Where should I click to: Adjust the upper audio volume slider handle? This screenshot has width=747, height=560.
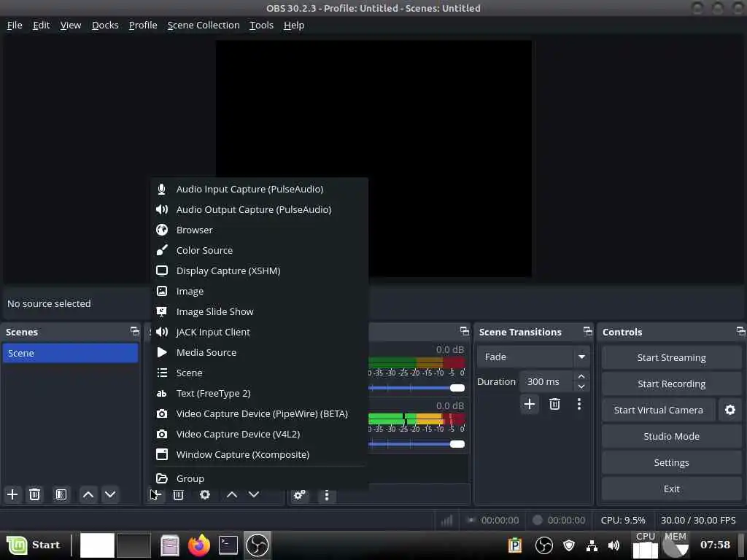(x=457, y=388)
